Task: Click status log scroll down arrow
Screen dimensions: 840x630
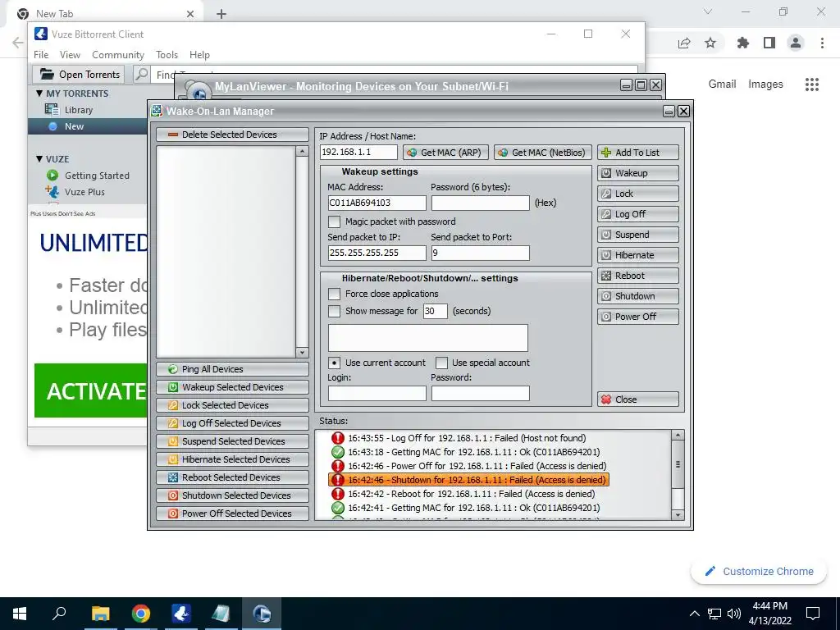Action: pos(678,515)
